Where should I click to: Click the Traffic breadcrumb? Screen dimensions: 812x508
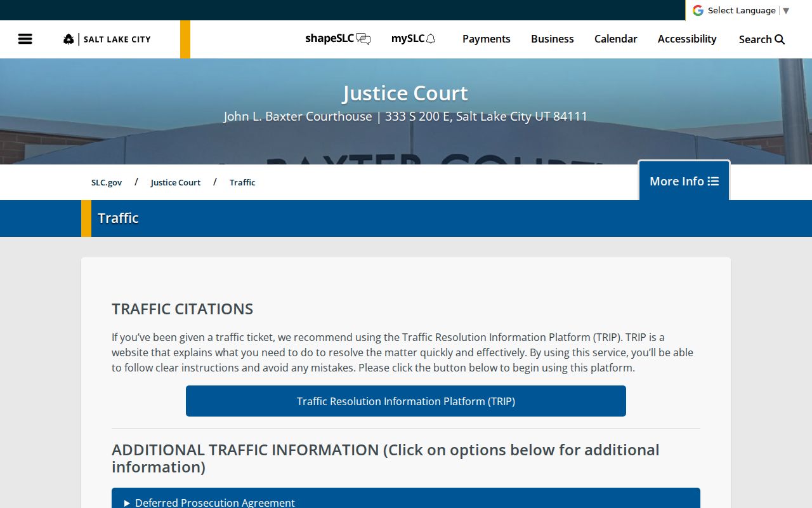pos(242,182)
